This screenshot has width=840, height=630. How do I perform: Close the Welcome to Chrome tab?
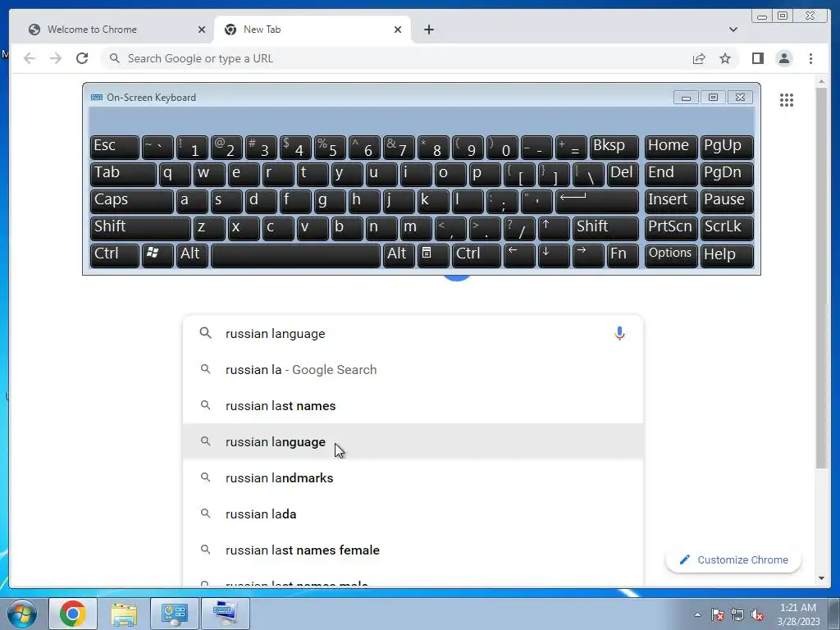(202, 30)
